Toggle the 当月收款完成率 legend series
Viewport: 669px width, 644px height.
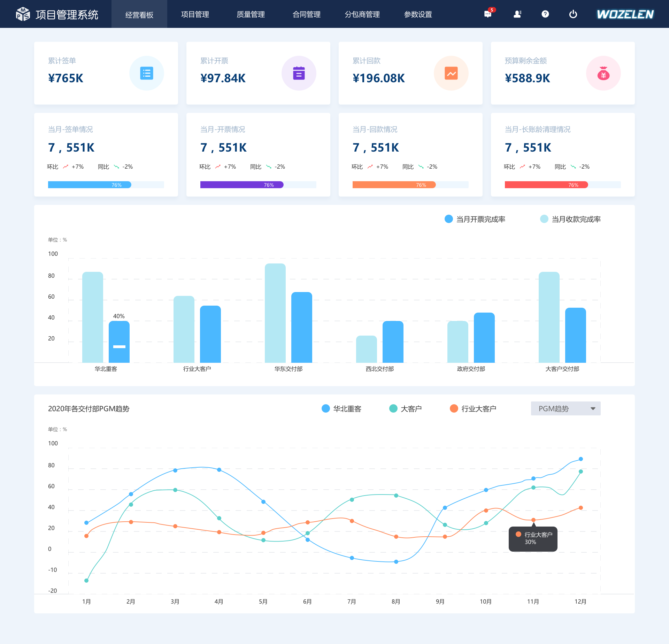(x=570, y=219)
